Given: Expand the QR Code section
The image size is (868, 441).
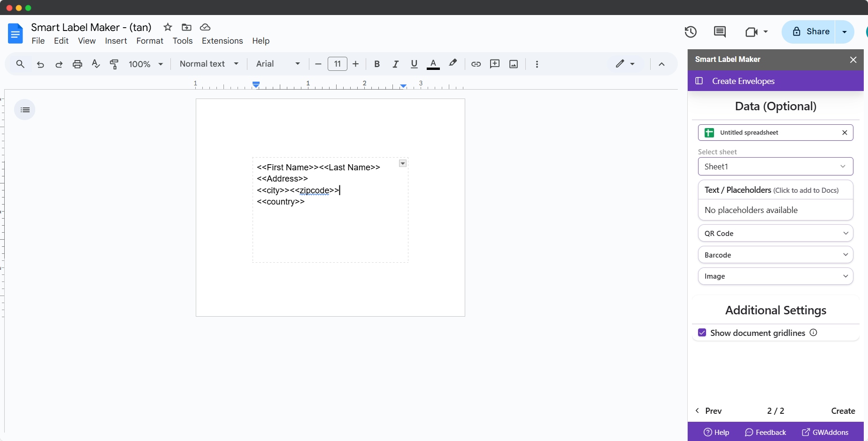Looking at the screenshot, I should pos(776,233).
